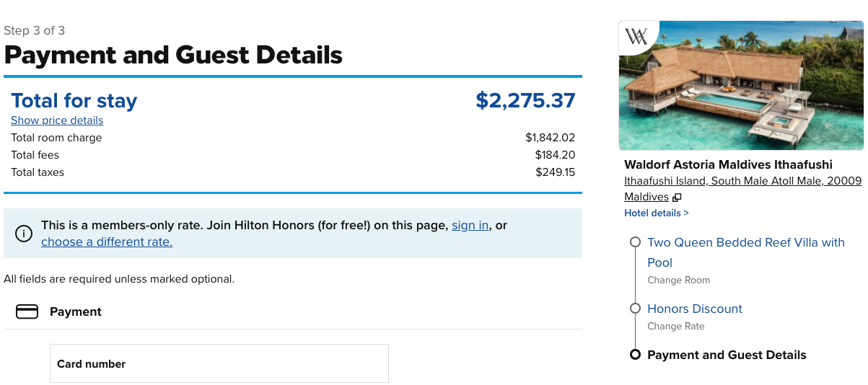Click Change Rate under Honors Discount

click(x=675, y=326)
